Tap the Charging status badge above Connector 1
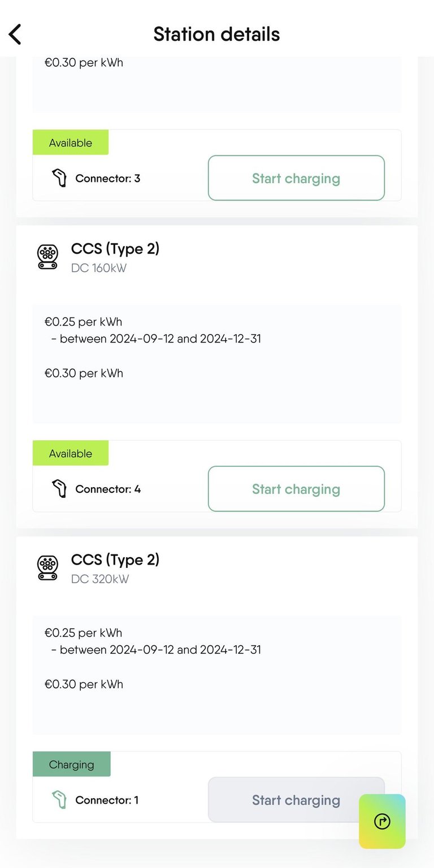434x868 pixels. click(x=72, y=765)
